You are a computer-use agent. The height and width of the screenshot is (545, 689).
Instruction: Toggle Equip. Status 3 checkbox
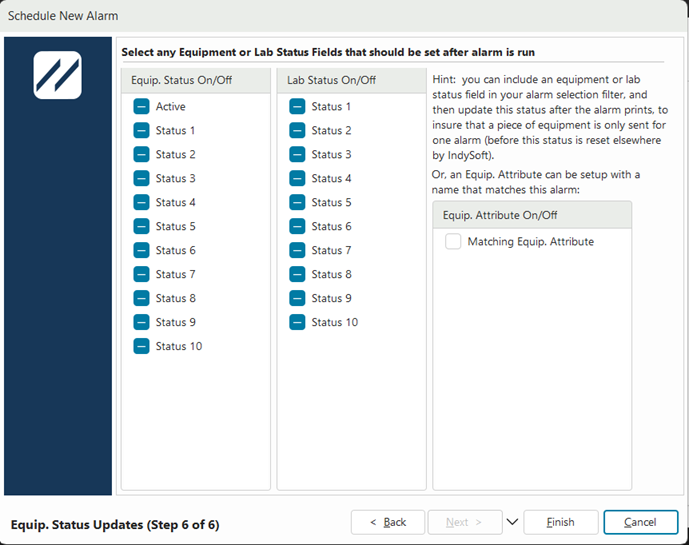click(x=141, y=178)
